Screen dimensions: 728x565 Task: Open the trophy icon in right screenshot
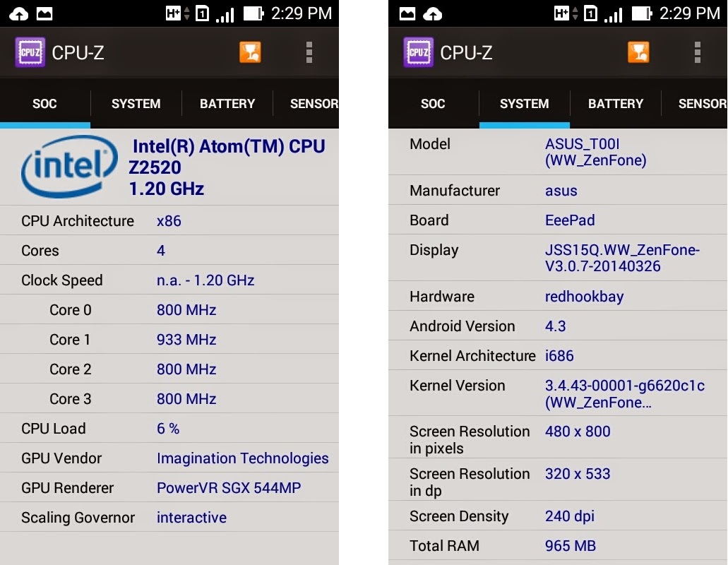coord(638,52)
